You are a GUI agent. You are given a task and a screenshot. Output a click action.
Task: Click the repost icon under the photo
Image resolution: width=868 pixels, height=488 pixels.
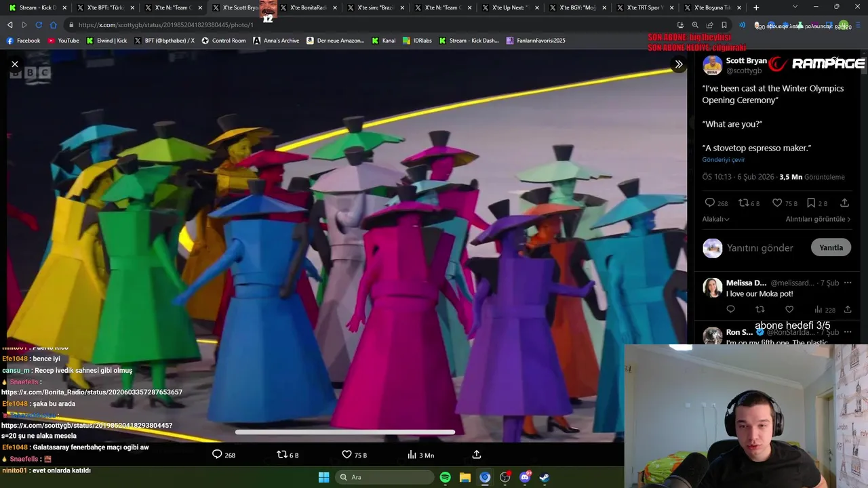pyautogui.click(x=282, y=455)
